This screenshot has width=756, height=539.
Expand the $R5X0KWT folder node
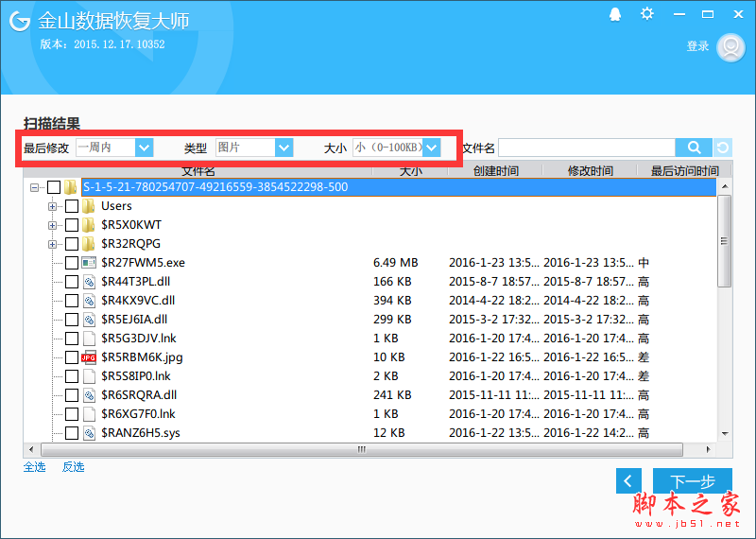[x=52, y=225]
